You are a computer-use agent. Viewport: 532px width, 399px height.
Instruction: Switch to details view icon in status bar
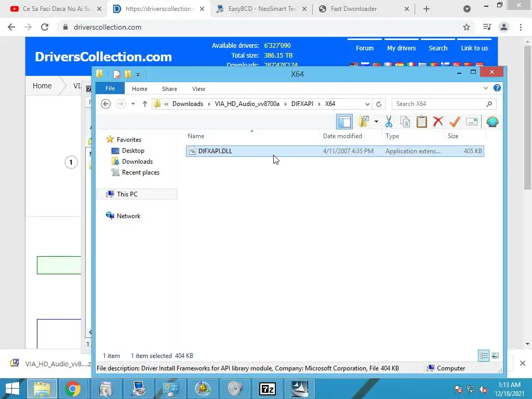[x=484, y=355]
